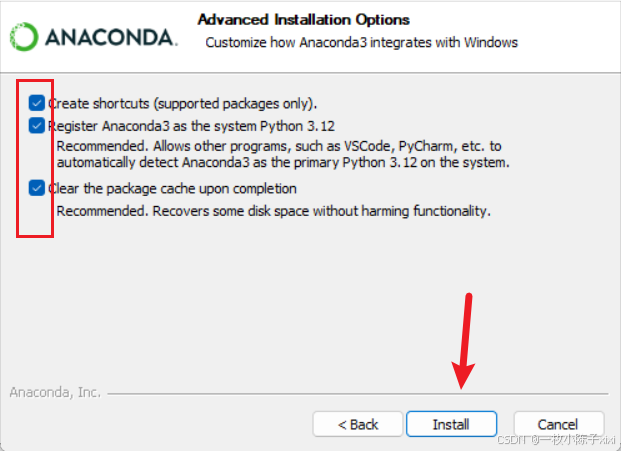This screenshot has width=621, height=451.
Task: Click the Customize how Anaconda3 integrates subtitle
Action: [x=361, y=42]
